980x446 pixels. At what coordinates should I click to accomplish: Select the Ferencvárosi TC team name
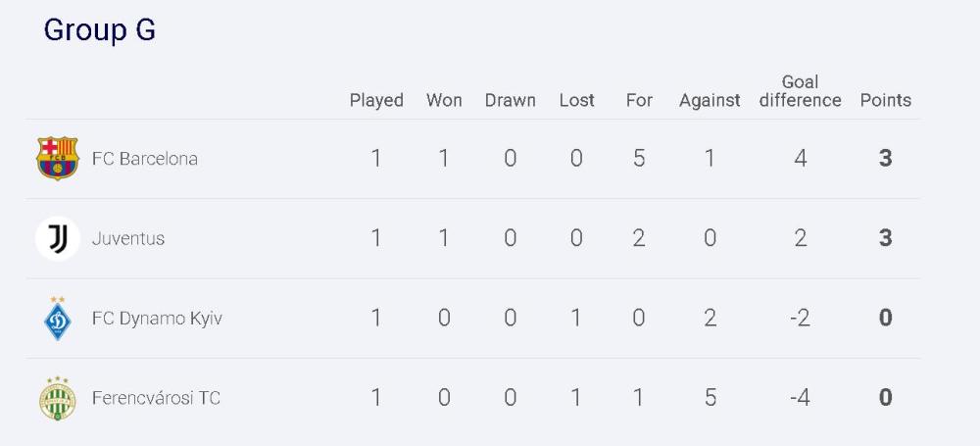point(156,398)
